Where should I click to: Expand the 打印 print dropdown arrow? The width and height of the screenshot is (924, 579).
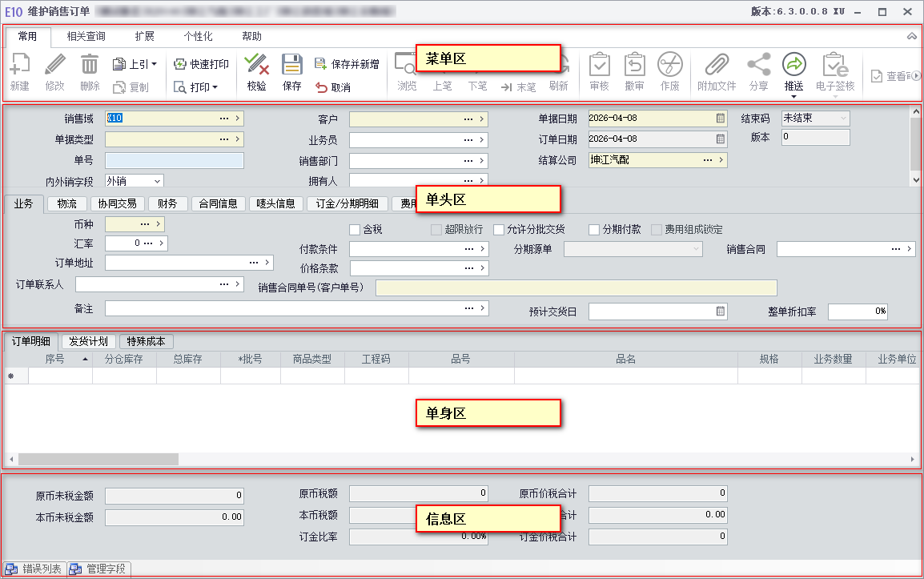click(x=215, y=87)
